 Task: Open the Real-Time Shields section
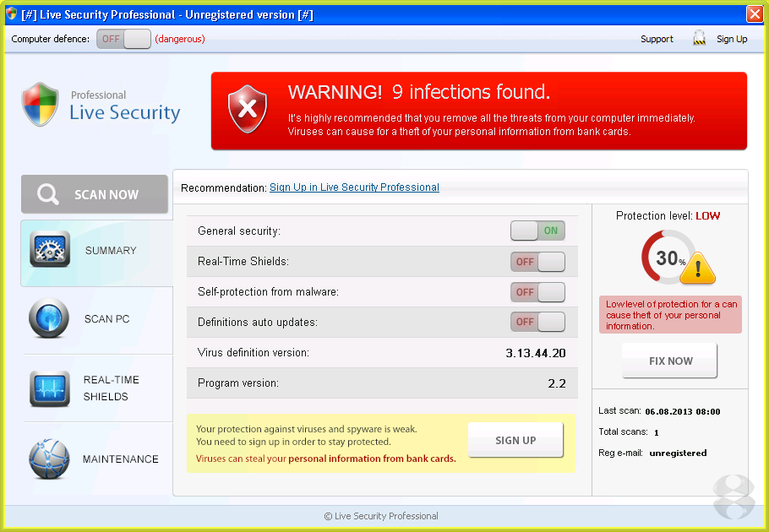[x=98, y=388]
